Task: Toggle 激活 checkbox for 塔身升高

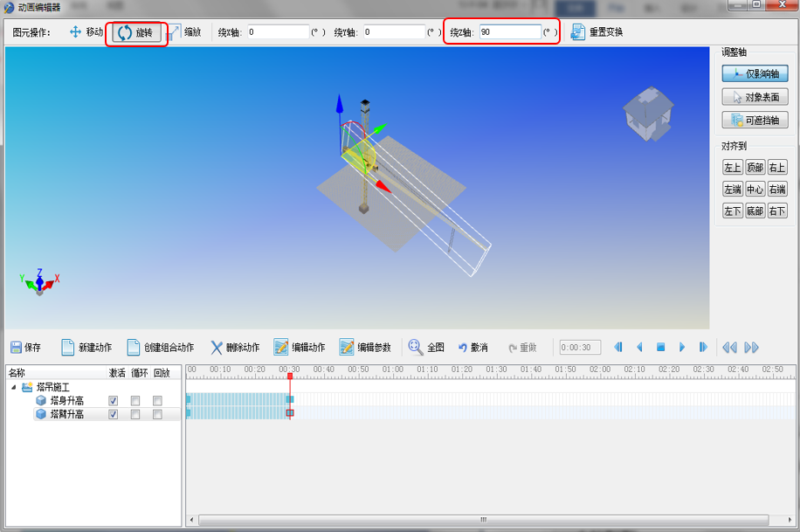Action: (114, 401)
